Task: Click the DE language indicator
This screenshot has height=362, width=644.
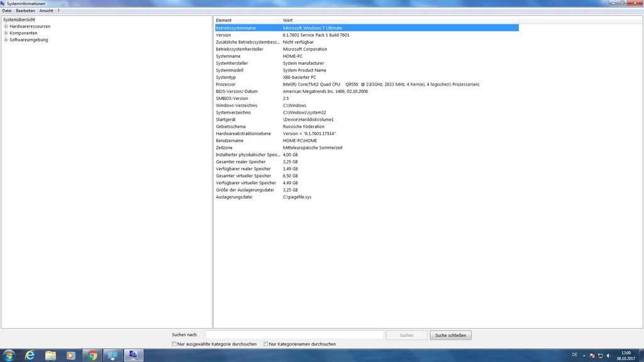Action: click(575, 355)
